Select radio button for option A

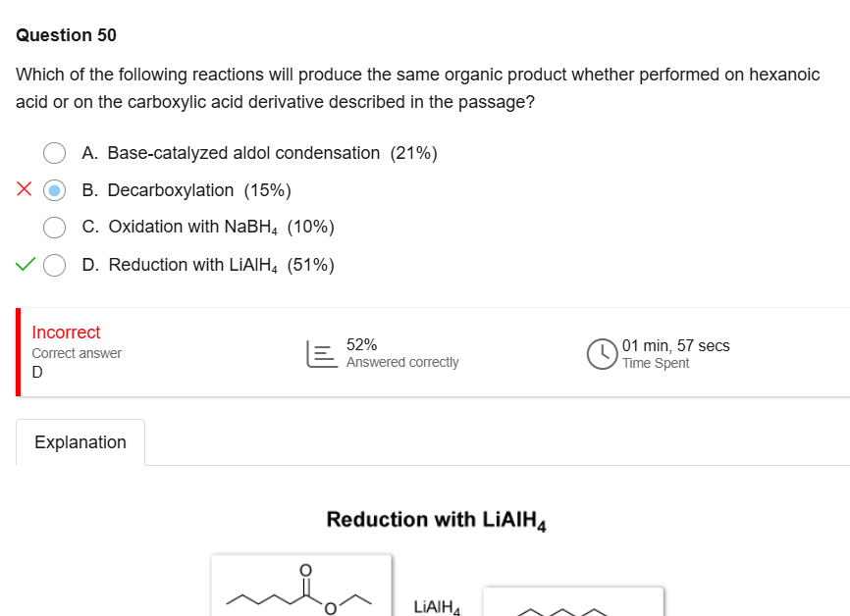tap(56, 153)
